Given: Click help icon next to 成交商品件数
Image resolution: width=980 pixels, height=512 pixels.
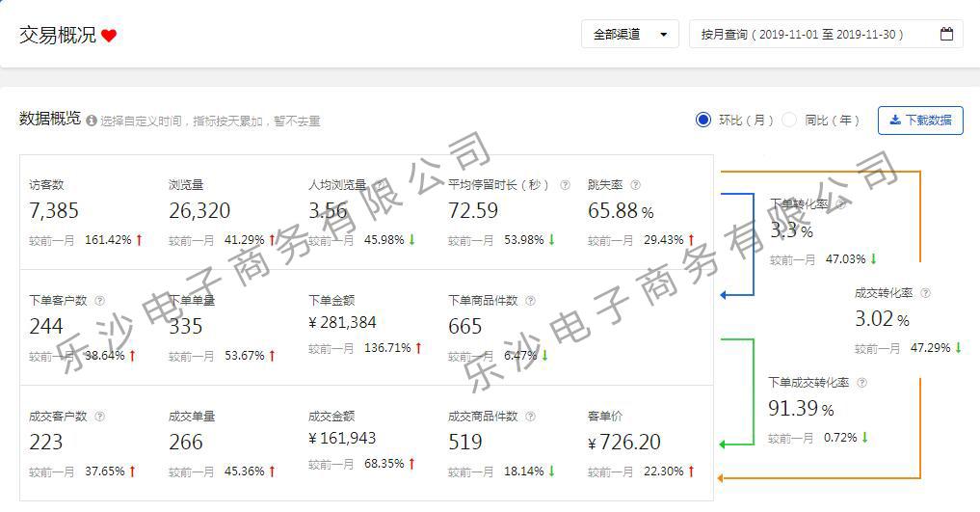Looking at the screenshot, I should click(x=530, y=417).
